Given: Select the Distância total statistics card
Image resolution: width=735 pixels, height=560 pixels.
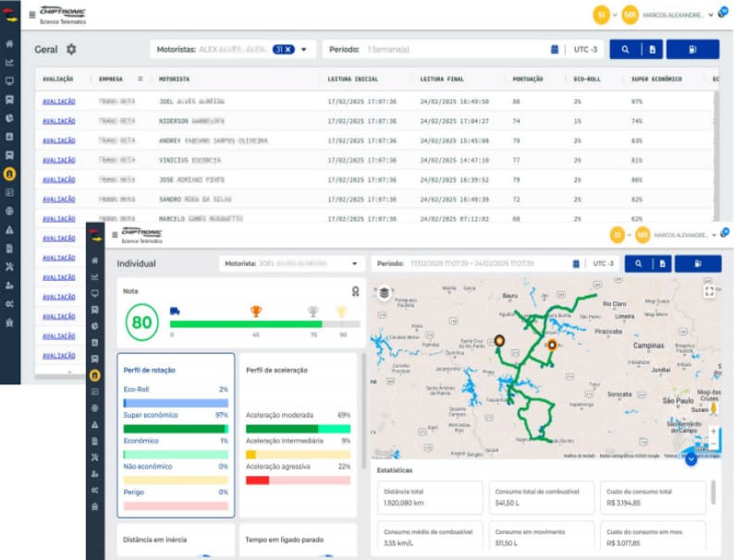Looking at the screenshot, I should pos(428,497).
